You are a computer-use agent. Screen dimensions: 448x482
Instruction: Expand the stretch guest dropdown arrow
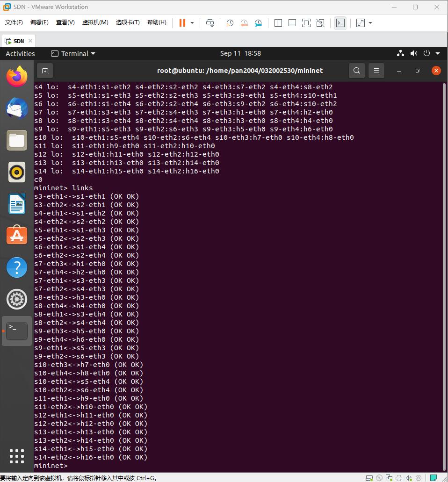click(370, 23)
